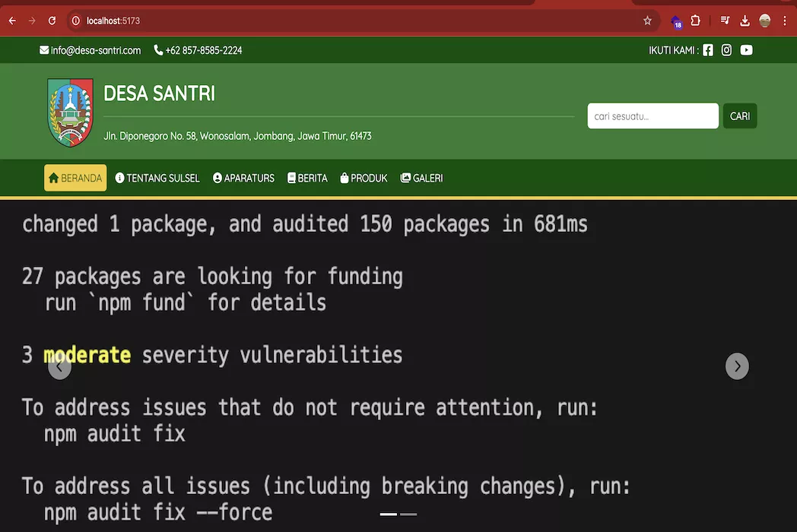Open the PRODUK menu item
The image size is (797, 532).
[x=364, y=178]
